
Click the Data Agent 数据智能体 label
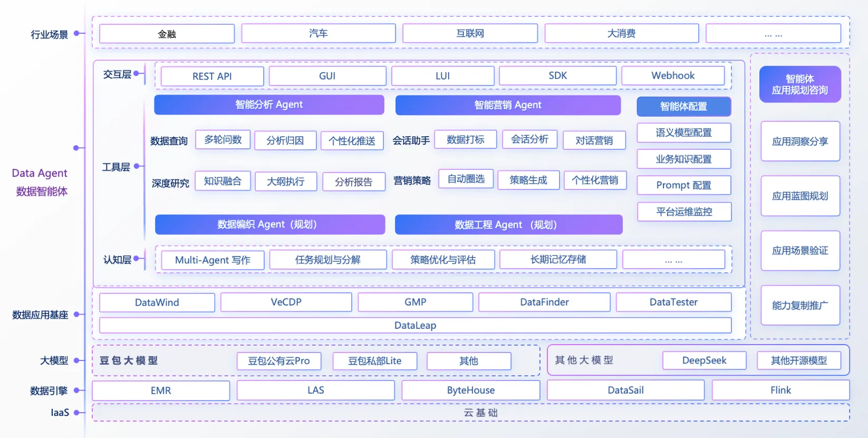coord(41,182)
